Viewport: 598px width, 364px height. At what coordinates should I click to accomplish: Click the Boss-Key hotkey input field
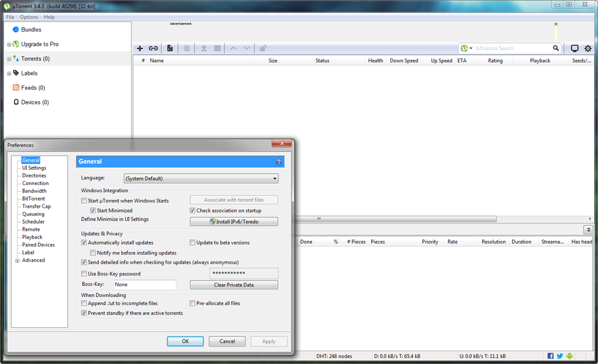[145, 284]
